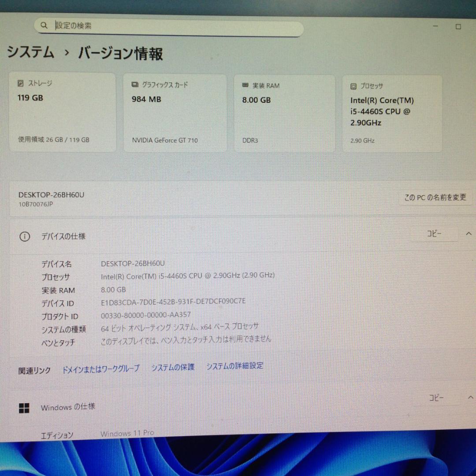Click the 10B70076JP model text
This screenshot has width=476, height=476.
[36, 204]
